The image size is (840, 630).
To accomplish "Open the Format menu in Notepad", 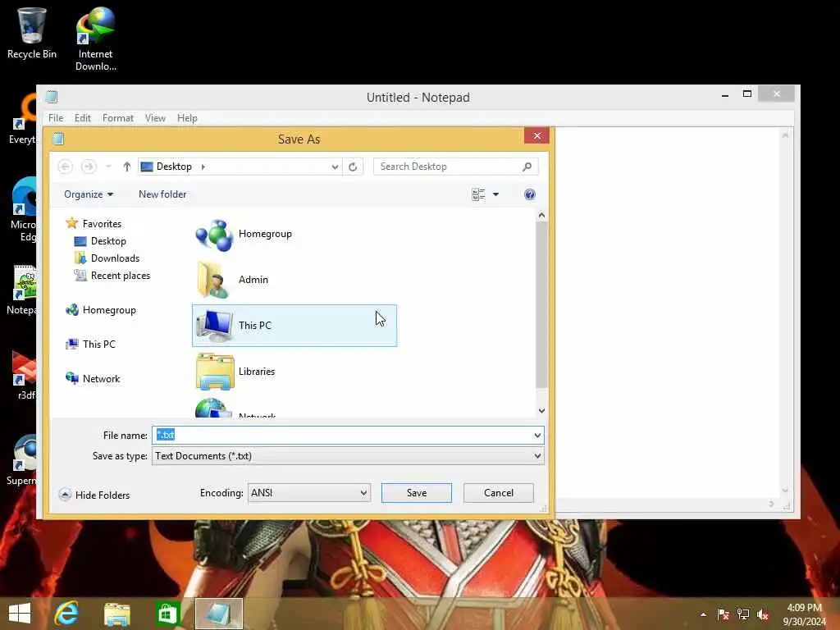I will point(118,118).
